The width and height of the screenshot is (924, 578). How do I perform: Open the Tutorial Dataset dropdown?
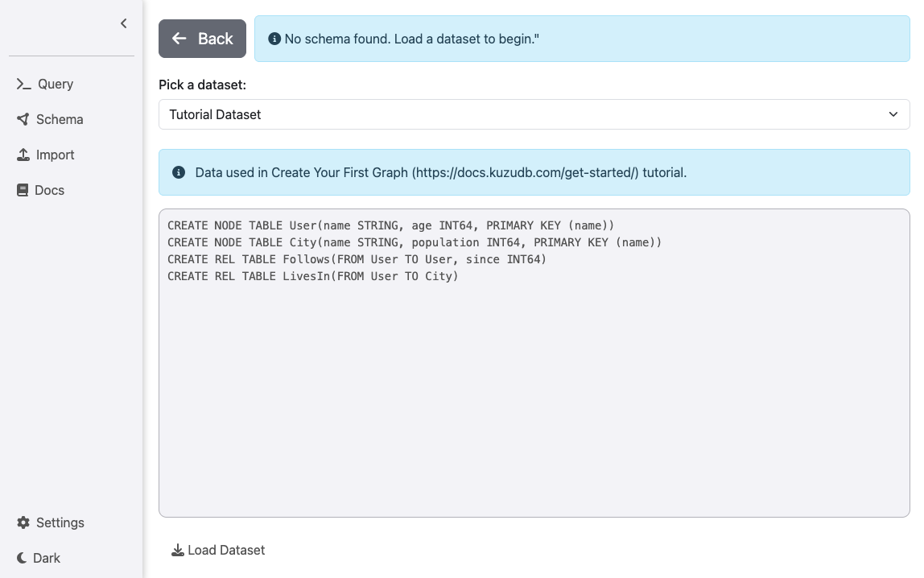point(523,114)
